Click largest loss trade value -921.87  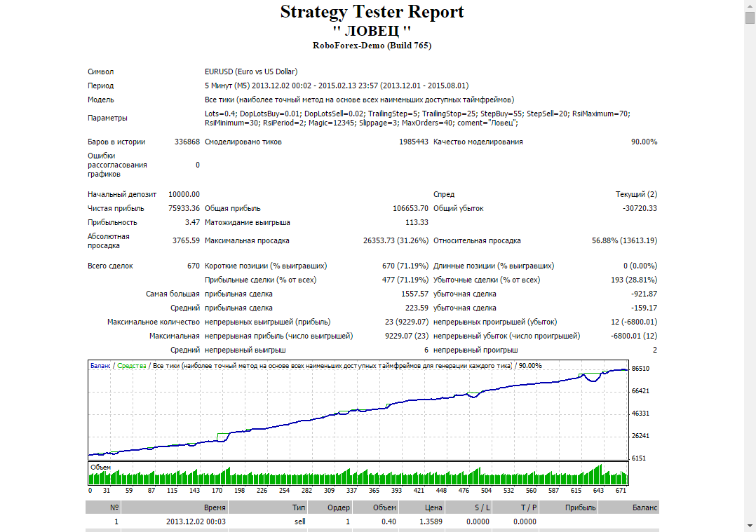[x=644, y=294]
